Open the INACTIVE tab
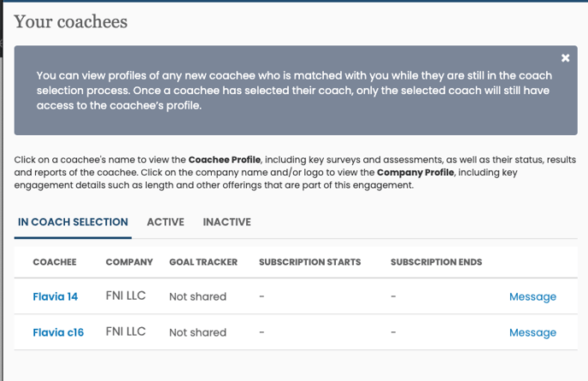 (226, 222)
